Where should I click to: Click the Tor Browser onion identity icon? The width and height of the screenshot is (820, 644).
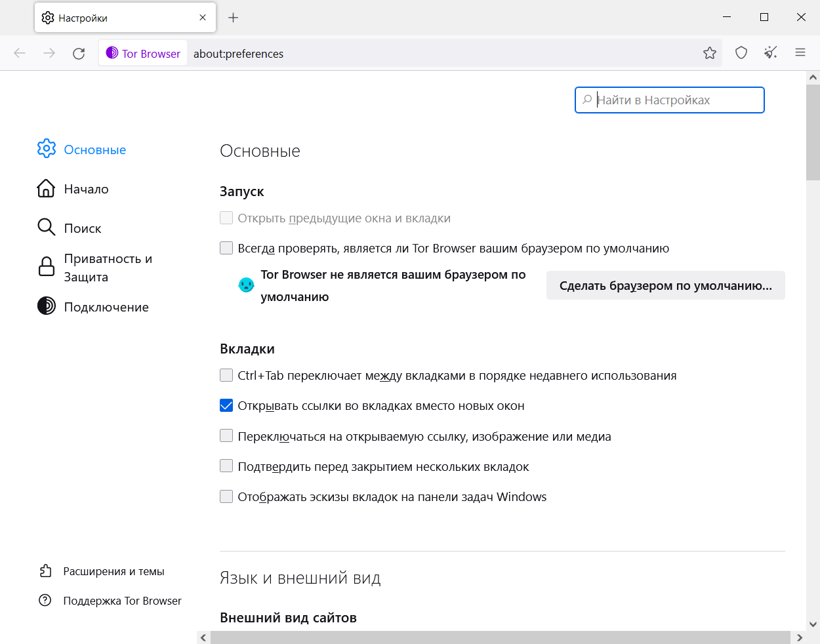(x=112, y=53)
